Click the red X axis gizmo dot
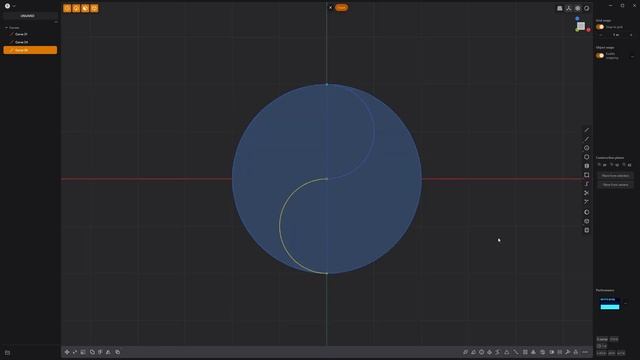This screenshot has width=640, height=360. tap(589, 30)
